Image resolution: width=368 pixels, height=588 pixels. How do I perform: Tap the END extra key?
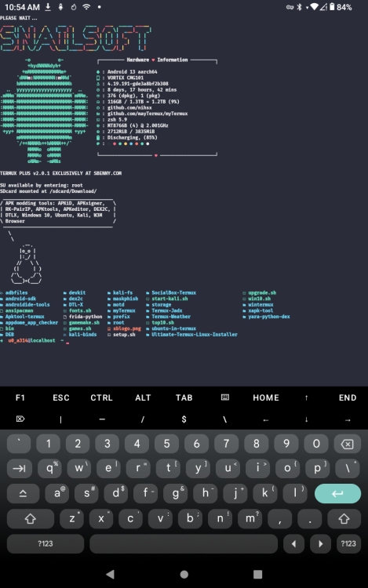click(348, 397)
